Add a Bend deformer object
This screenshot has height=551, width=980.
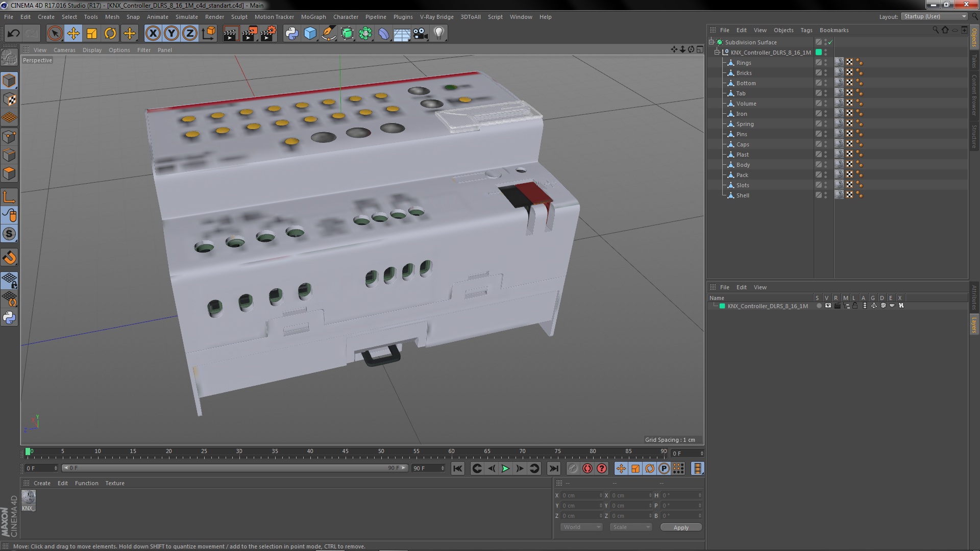(384, 34)
